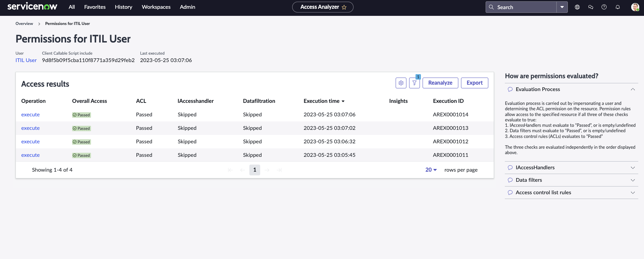Click the Access Analyzer title pill
The width and height of the screenshot is (644, 259).
click(323, 7)
